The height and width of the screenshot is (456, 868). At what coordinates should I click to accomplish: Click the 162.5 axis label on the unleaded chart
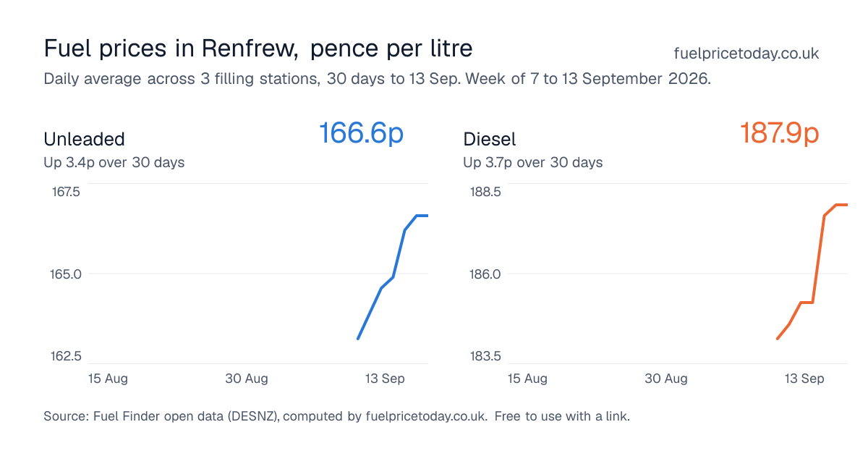pyautogui.click(x=66, y=356)
